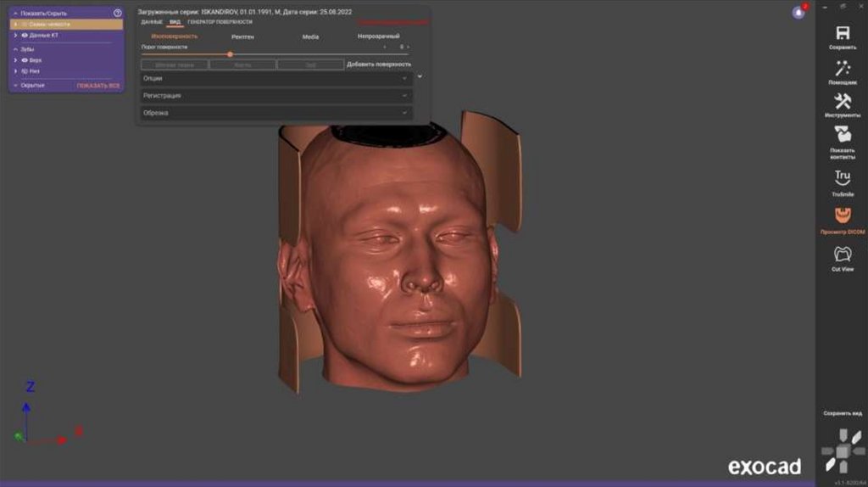Click the Показать контакты icon

click(x=843, y=134)
